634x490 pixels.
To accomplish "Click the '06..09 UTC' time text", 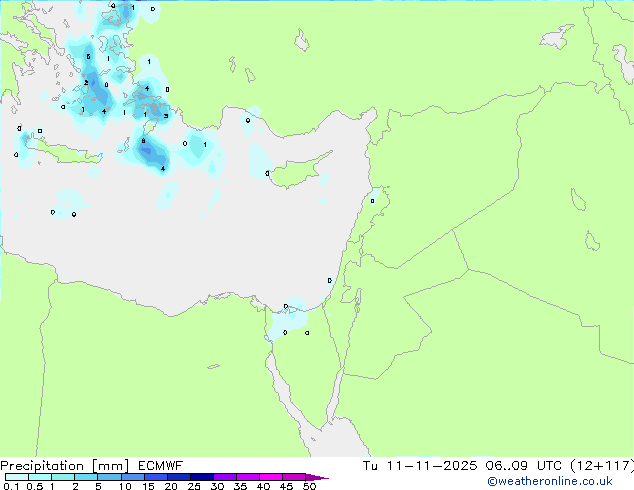I will [524, 466].
